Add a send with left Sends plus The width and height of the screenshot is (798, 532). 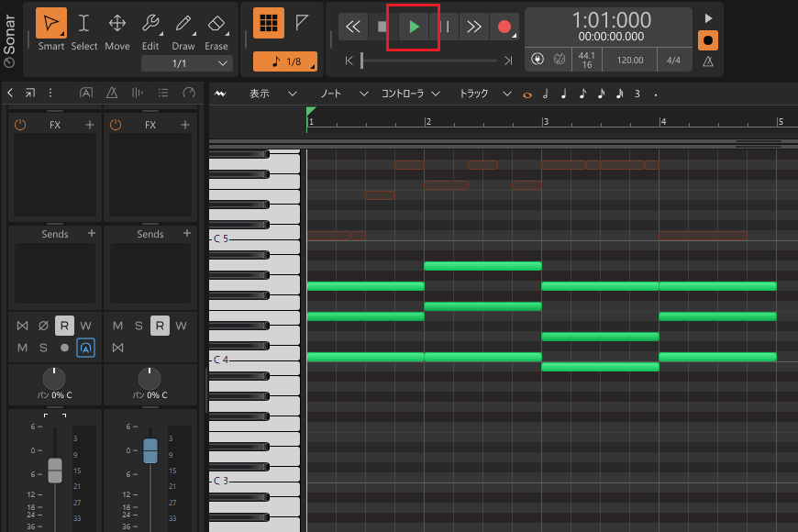tap(91, 234)
